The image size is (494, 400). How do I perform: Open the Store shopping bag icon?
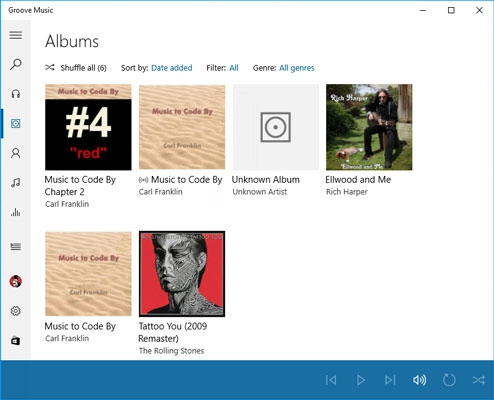[x=16, y=341]
